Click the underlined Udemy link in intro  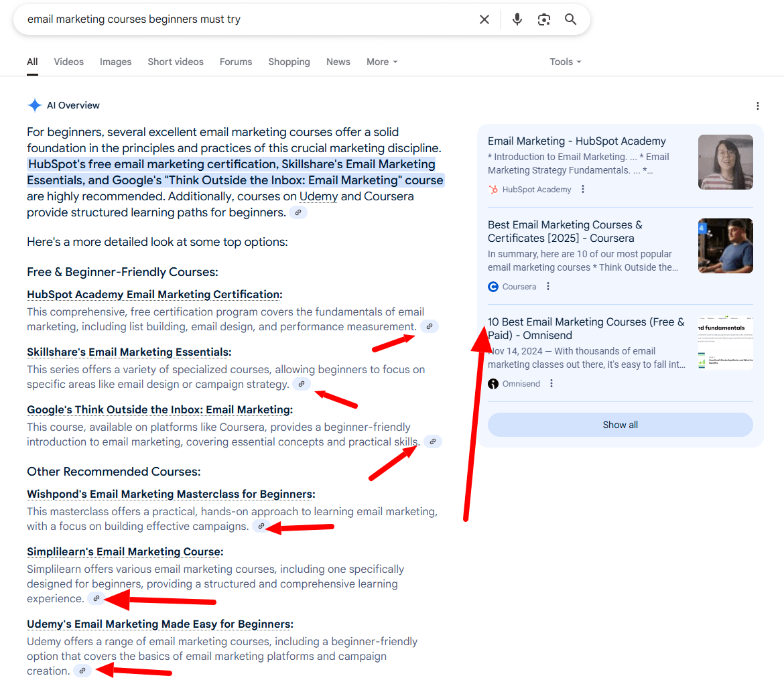318,196
